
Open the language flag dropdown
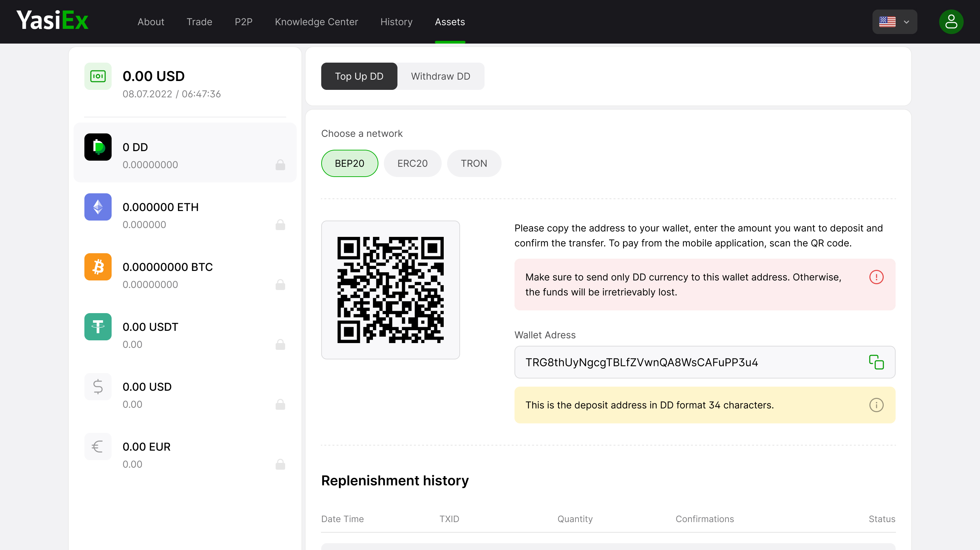point(887,22)
